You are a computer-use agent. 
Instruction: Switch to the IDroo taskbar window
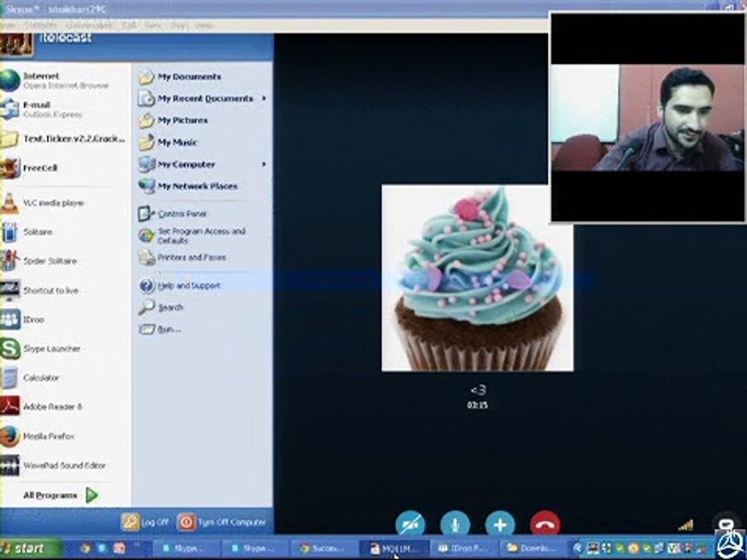(x=464, y=548)
